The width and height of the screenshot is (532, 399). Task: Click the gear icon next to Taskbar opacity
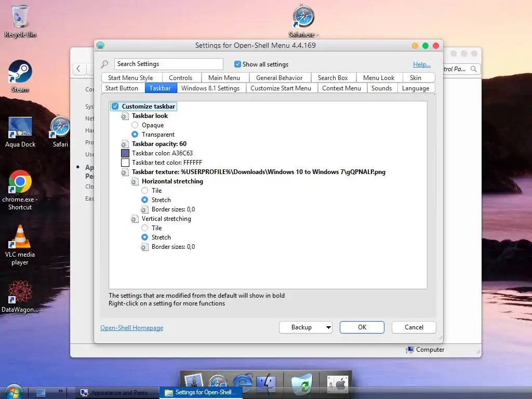tap(125, 144)
